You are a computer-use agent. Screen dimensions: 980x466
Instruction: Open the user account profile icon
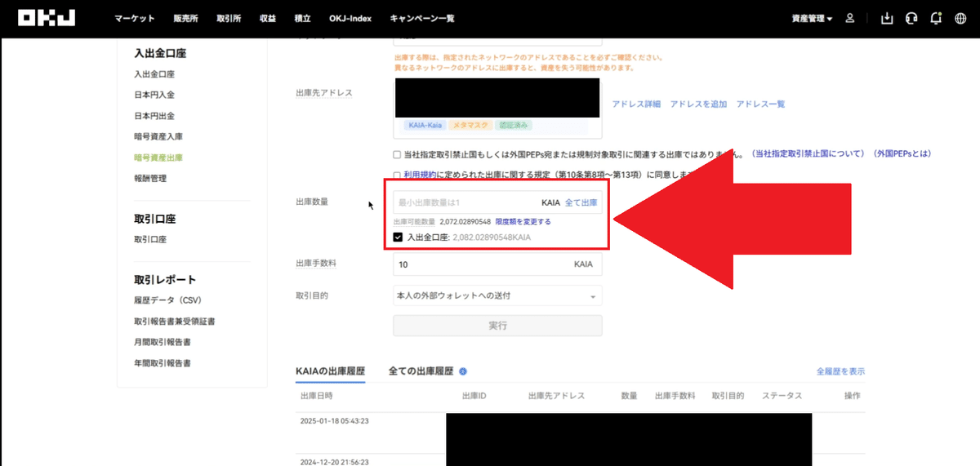click(850, 18)
